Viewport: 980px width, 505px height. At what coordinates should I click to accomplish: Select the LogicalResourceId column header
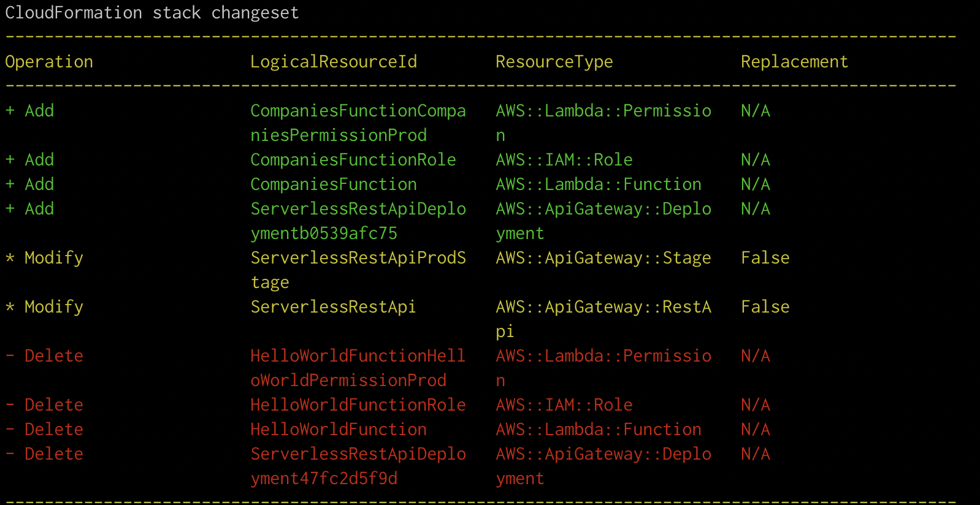point(334,62)
